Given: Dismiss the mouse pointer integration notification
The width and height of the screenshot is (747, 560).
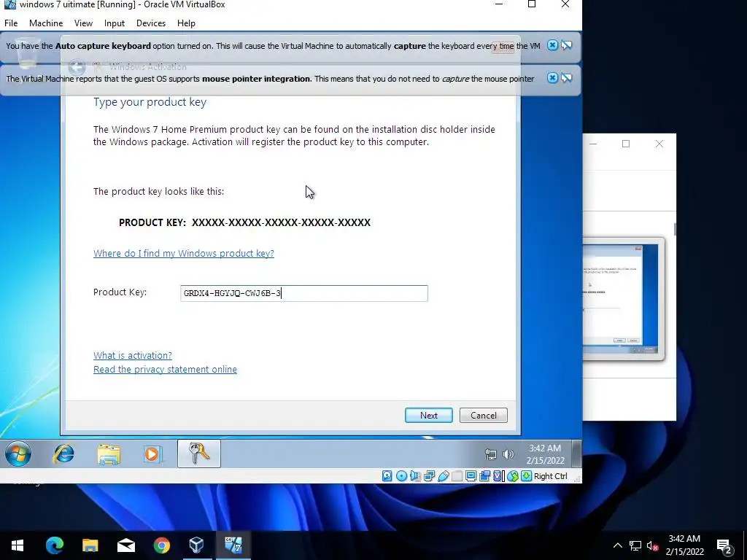Looking at the screenshot, I should point(552,77).
